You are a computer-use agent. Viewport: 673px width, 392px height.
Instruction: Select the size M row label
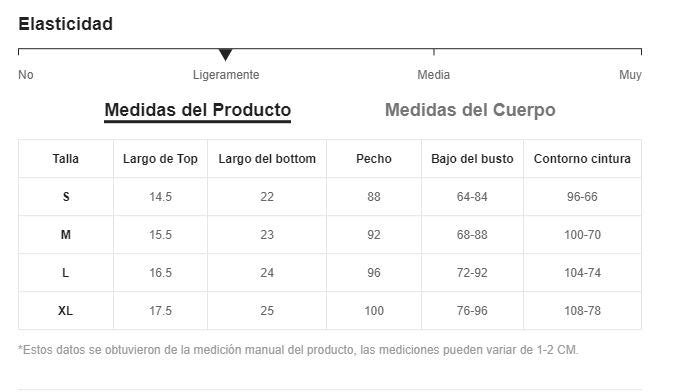pyautogui.click(x=66, y=235)
